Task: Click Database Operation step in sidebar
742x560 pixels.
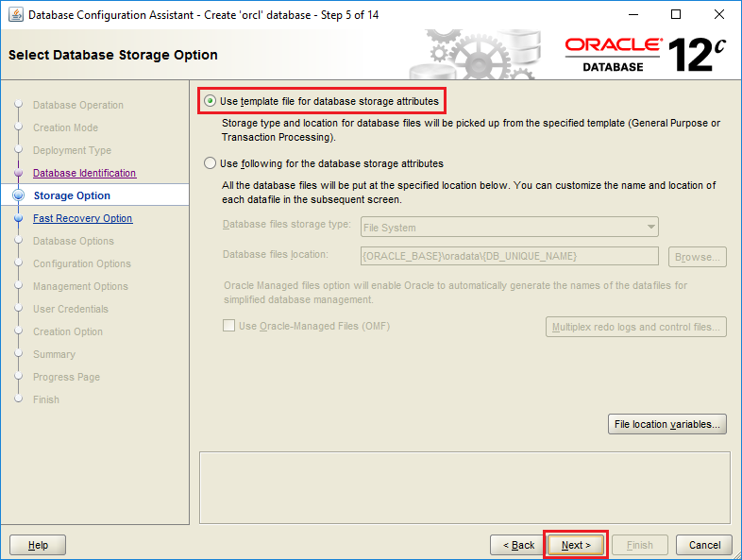Action: (x=78, y=105)
